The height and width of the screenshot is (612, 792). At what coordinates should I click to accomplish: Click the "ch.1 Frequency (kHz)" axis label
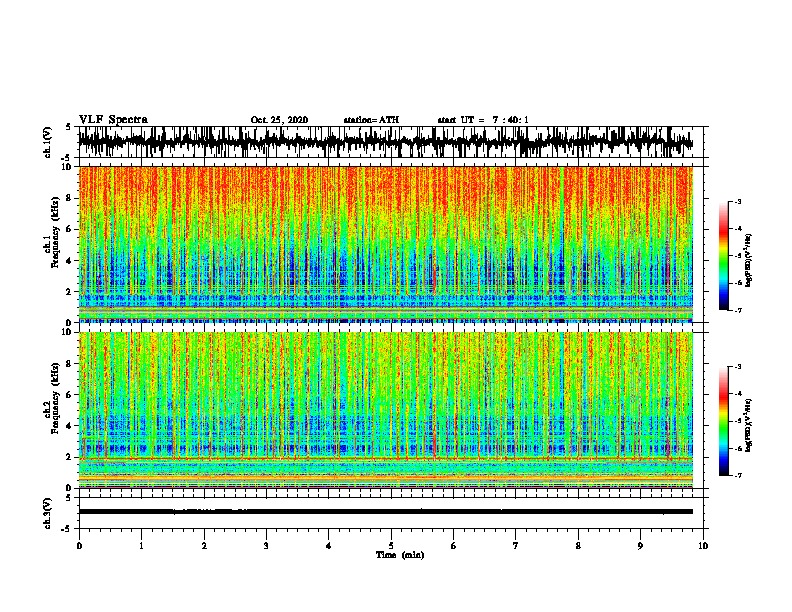click(x=52, y=232)
